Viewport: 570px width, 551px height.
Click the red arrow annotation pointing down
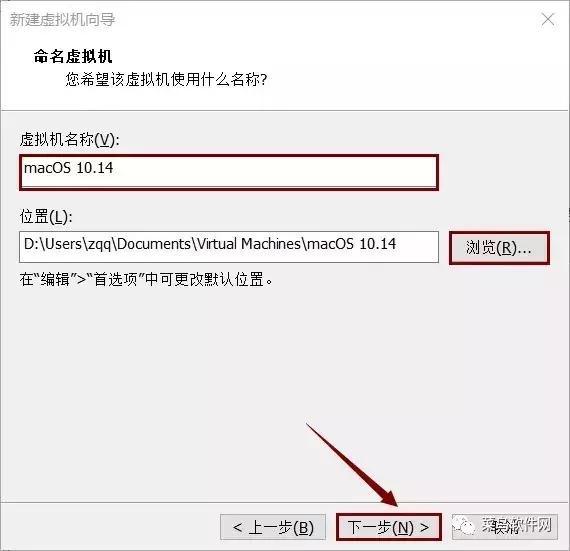click(352, 465)
